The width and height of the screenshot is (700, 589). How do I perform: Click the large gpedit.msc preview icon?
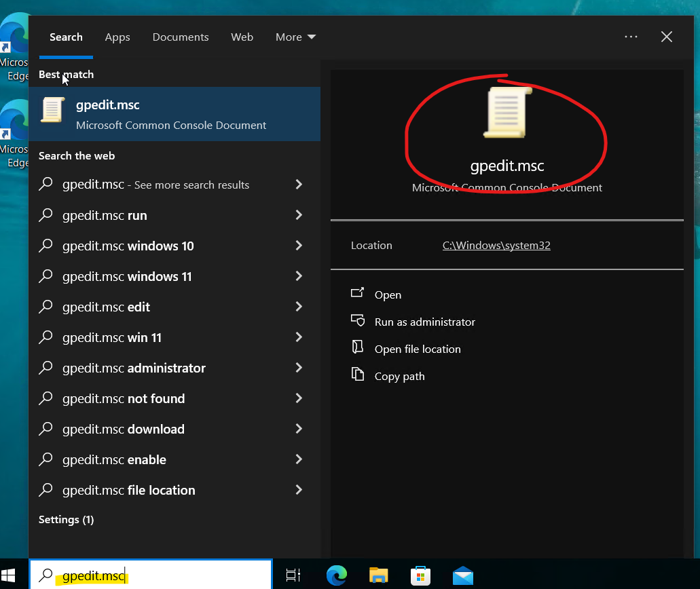click(508, 113)
